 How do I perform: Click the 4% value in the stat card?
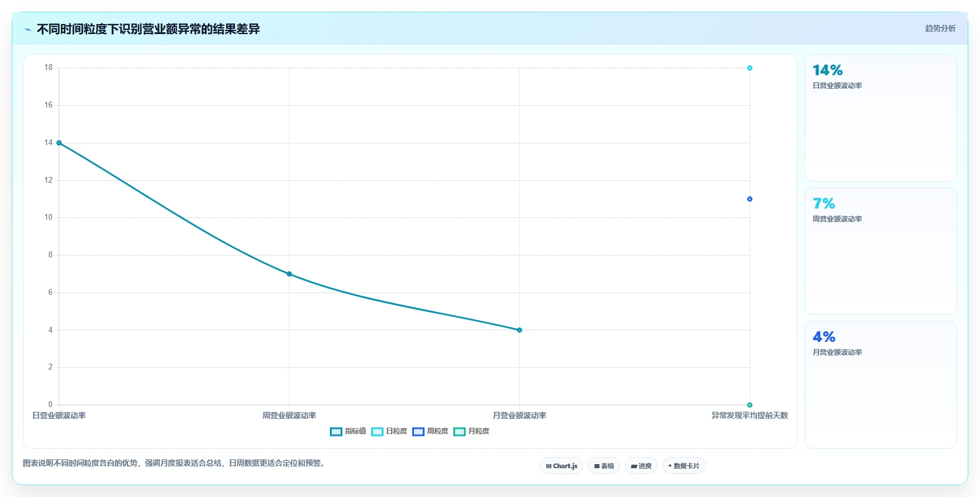pos(824,337)
